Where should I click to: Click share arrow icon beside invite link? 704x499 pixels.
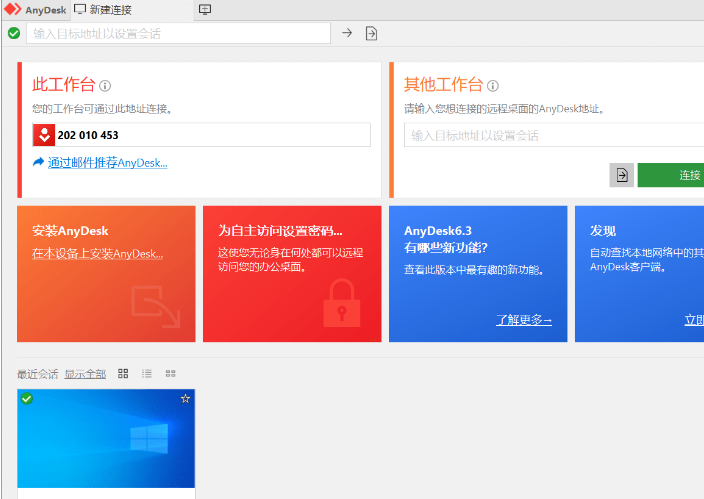[39, 162]
